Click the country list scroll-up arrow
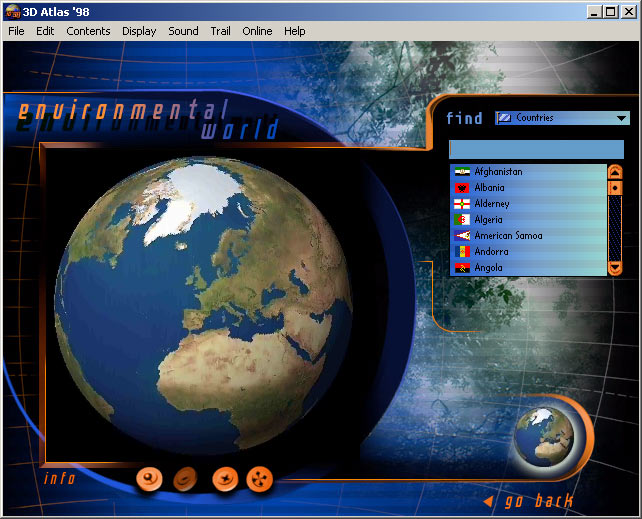Viewport: 642px width, 519px height. pos(615,172)
